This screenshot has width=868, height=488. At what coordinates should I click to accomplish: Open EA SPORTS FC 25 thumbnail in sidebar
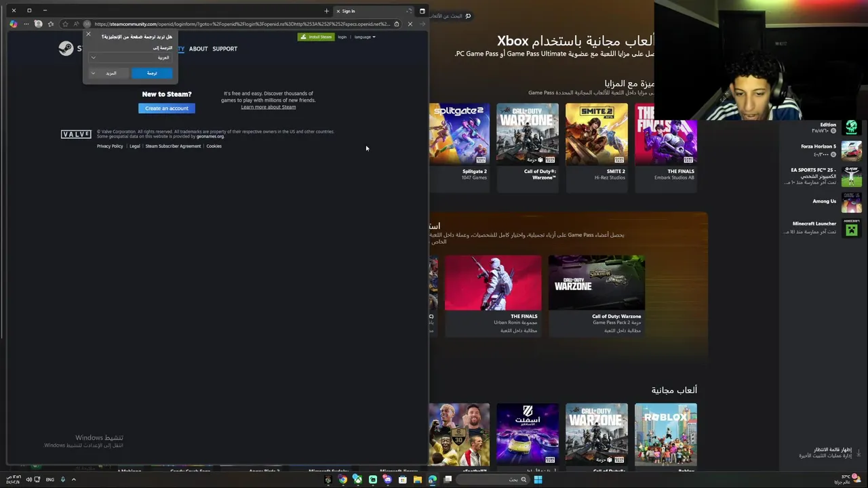[851, 176]
